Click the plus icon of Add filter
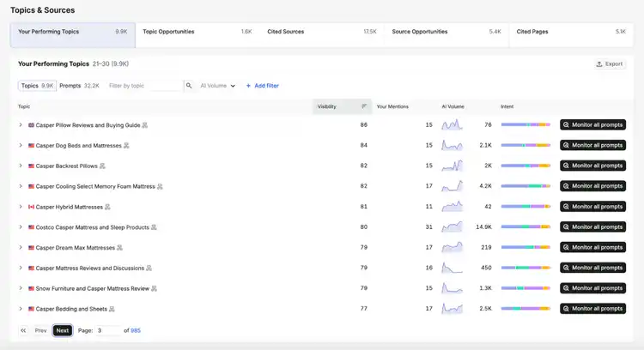Screen dimensions: 644x350 tap(248, 86)
